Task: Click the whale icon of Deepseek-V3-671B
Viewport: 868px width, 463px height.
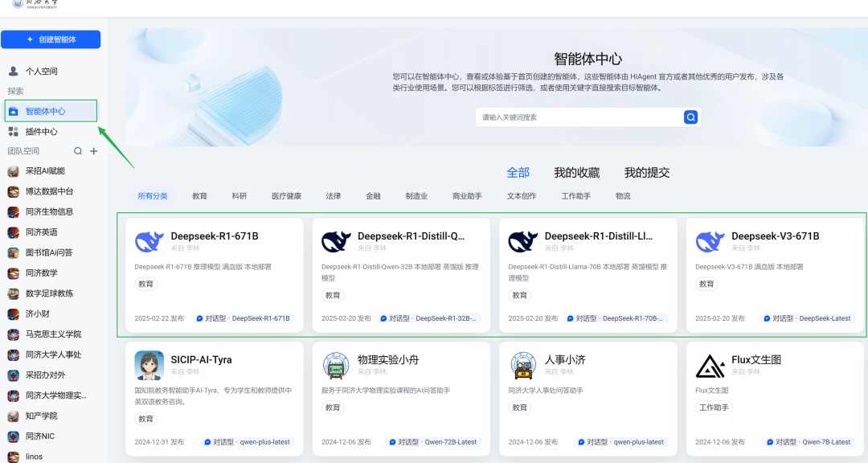Action: tap(710, 241)
